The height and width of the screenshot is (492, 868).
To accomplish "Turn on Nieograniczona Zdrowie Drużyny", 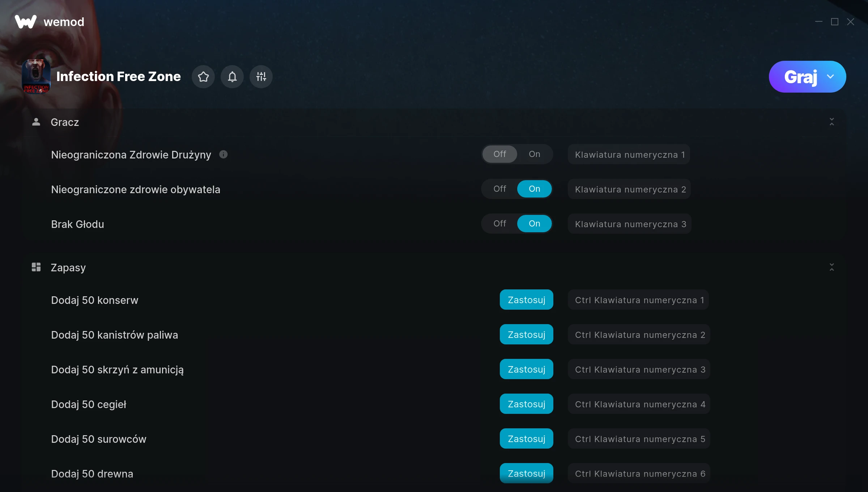I will pos(534,154).
